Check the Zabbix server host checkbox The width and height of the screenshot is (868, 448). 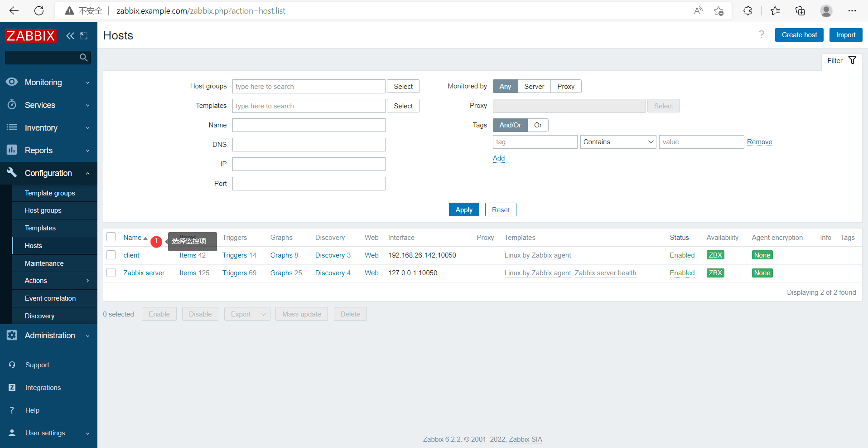click(x=111, y=273)
